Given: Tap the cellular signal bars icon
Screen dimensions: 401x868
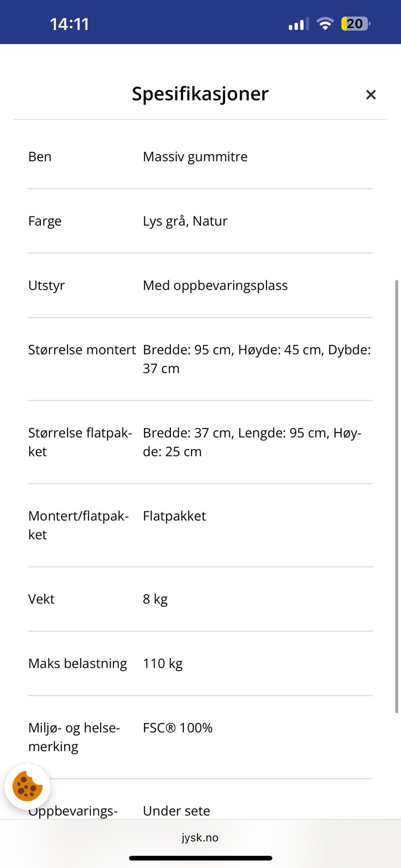Looking at the screenshot, I should click(298, 24).
